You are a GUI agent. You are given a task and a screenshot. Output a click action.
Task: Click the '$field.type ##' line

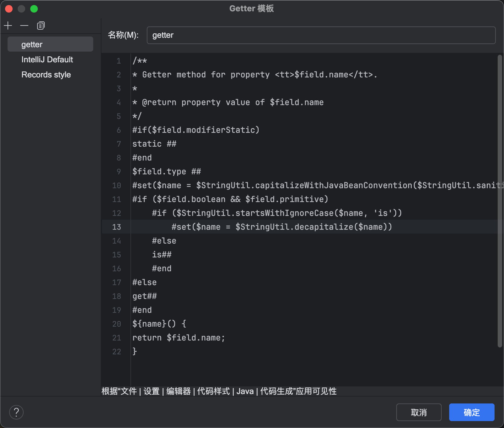pyautogui.click(x=167, y=172)
